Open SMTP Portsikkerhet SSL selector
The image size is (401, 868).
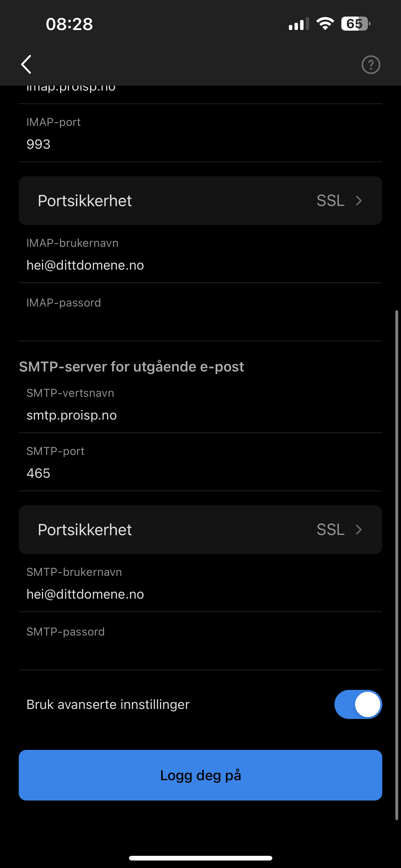point(200,529)
